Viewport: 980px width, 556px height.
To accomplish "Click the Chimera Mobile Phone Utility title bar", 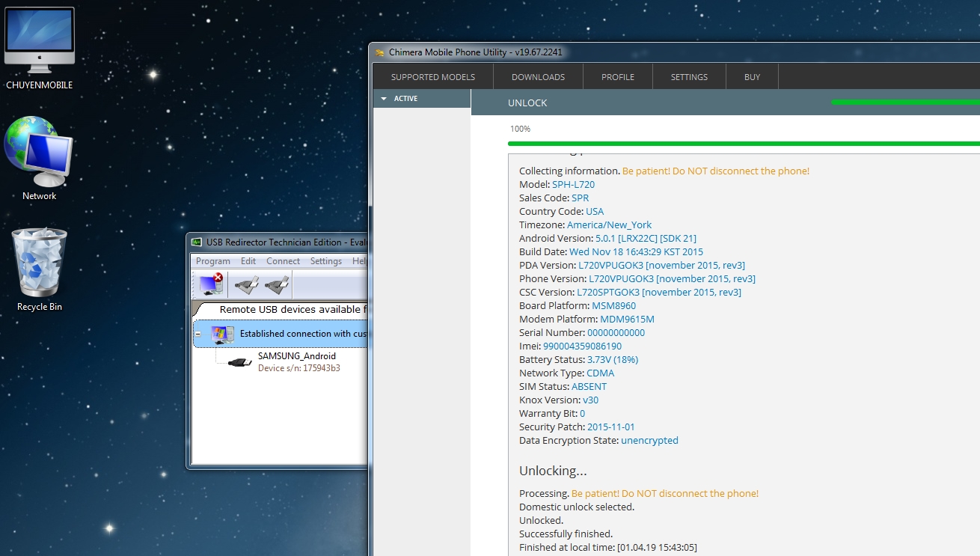I will [674, 53].
